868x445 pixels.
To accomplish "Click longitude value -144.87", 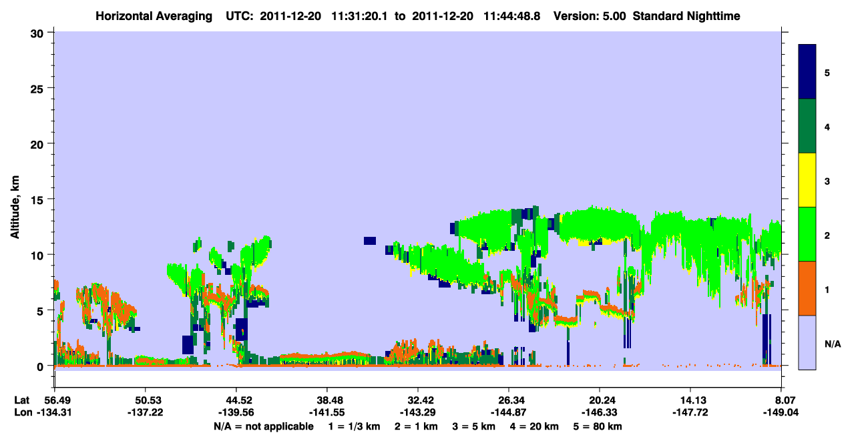I will [509, 412].
